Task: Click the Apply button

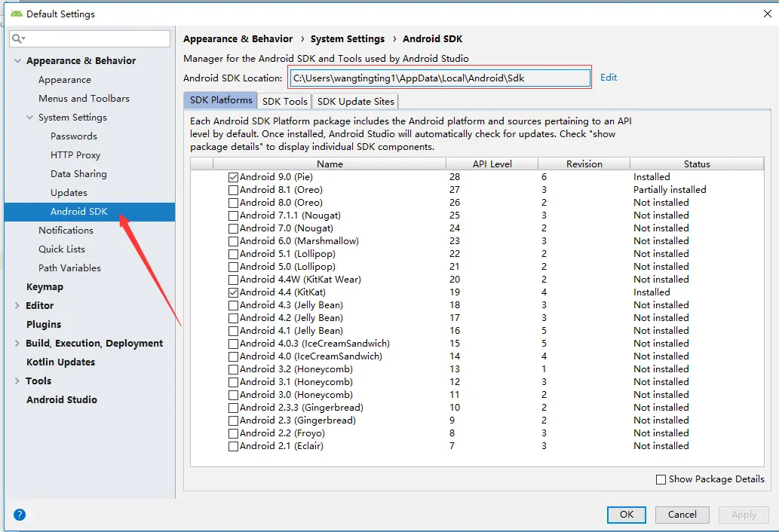Action: (x=744, y=515)
